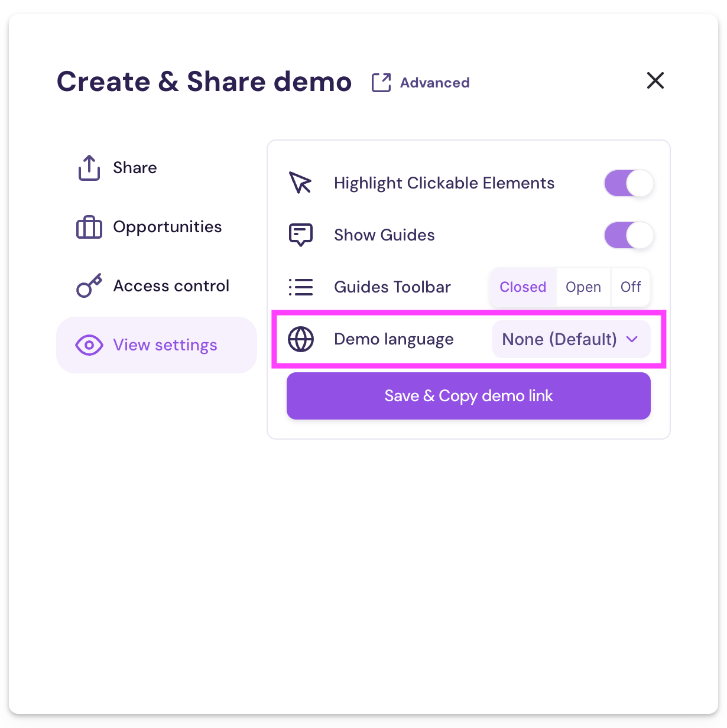Click the globe icon beside Demo language

point(301,339)
